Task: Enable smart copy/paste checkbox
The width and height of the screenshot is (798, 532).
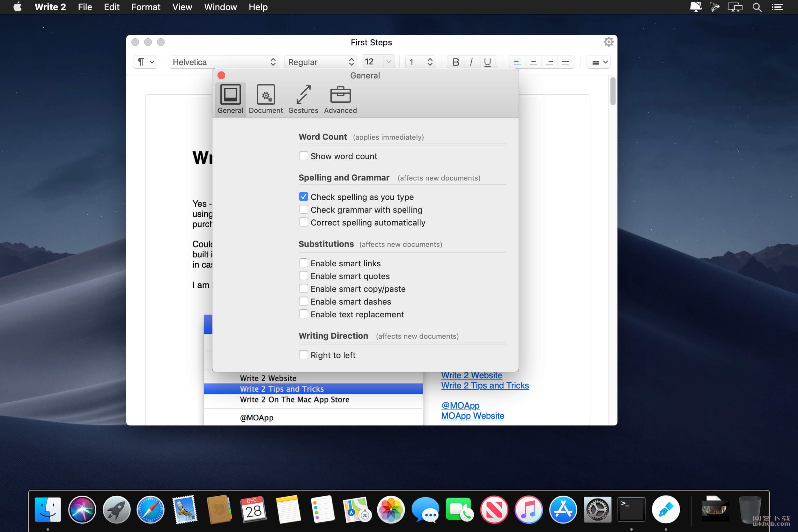Action: point(303,288)
